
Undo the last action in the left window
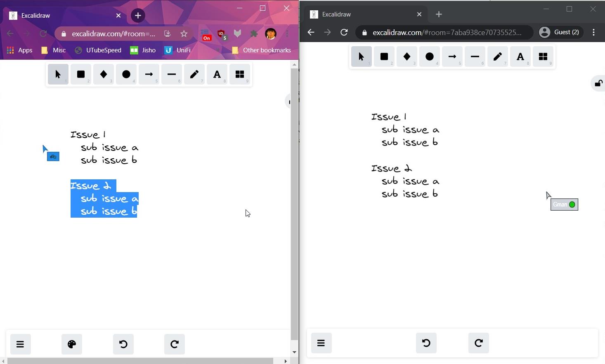click(123, 344)
